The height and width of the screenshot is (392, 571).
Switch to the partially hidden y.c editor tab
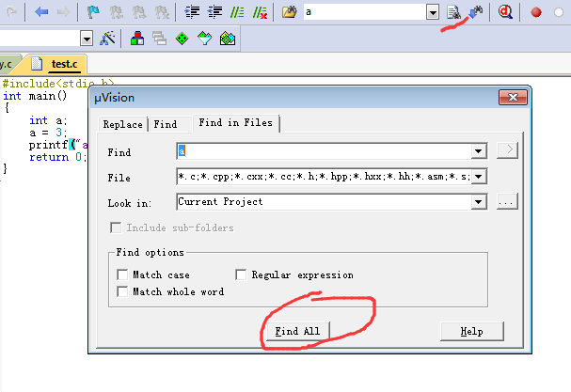8,64
